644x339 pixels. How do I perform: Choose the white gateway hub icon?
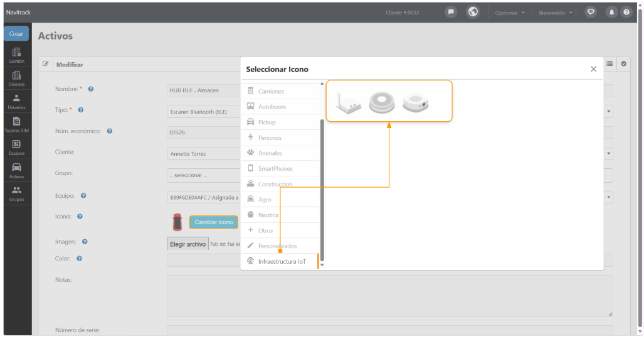(x=416, y=102)
